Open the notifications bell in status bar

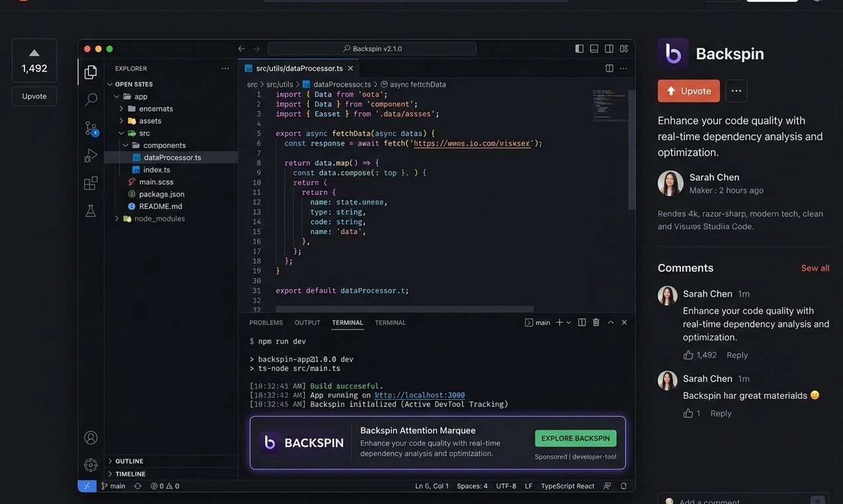tap(623, 486)
